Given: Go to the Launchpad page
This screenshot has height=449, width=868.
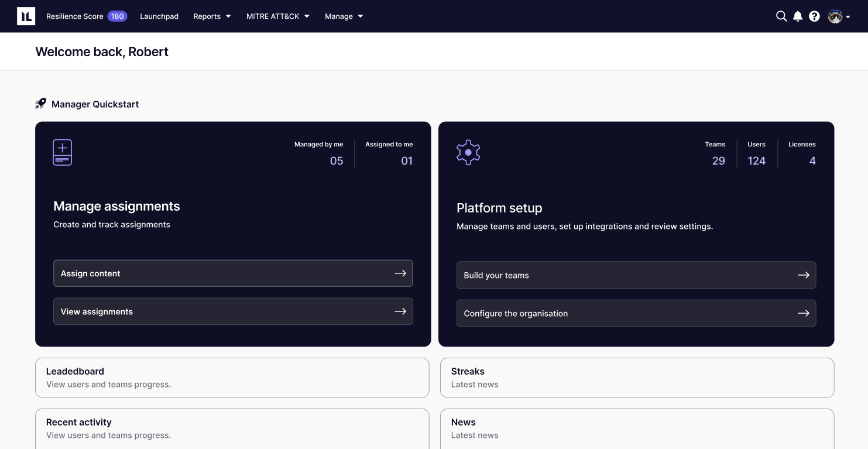Looking at the screenshot, I should 159,16.
